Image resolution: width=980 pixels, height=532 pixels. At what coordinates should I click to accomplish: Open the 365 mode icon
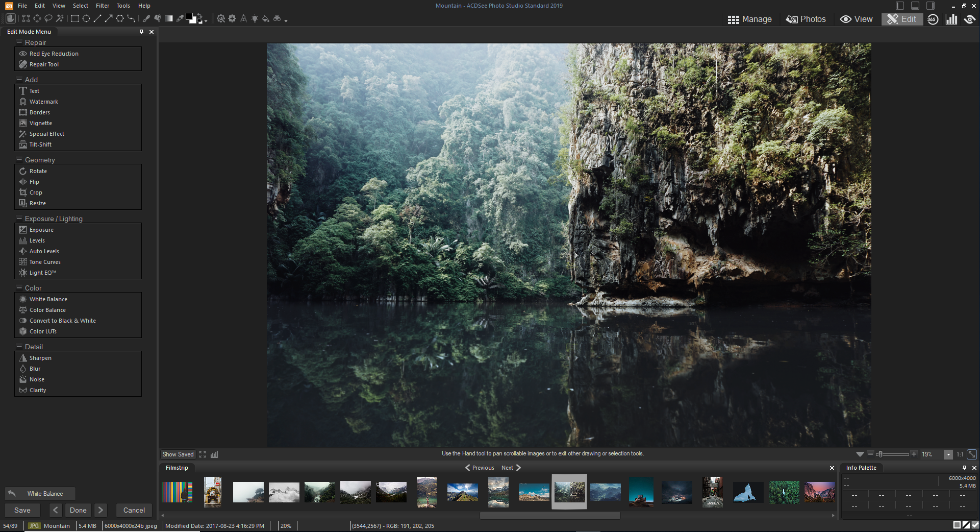coord(933,19)
